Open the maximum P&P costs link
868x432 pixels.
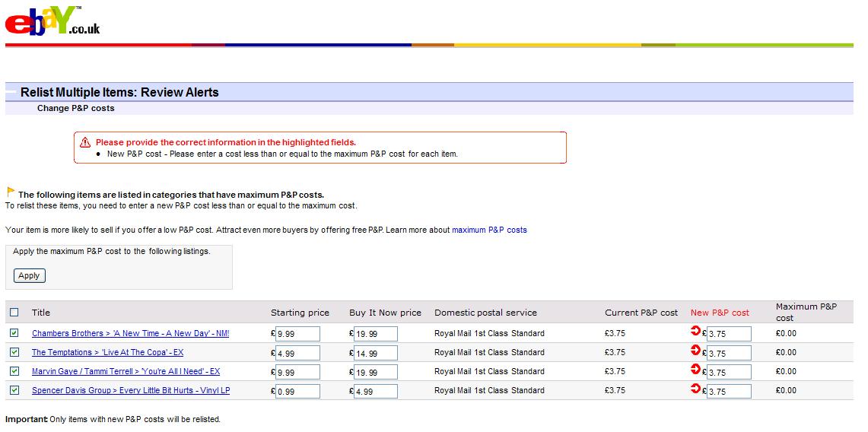click(489, 230)
